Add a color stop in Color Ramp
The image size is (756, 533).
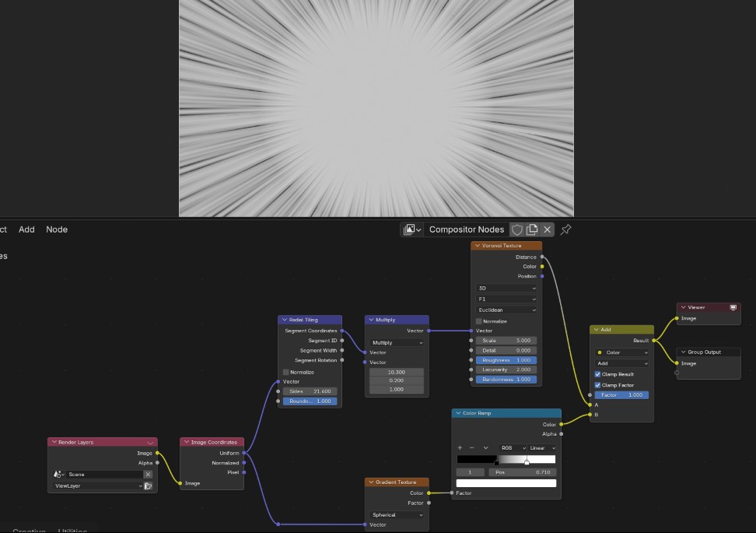coord(460,448)
